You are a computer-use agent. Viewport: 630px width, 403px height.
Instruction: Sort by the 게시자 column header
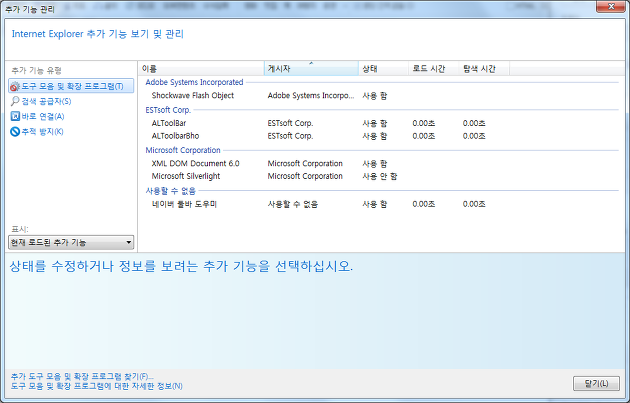[311, 69]
